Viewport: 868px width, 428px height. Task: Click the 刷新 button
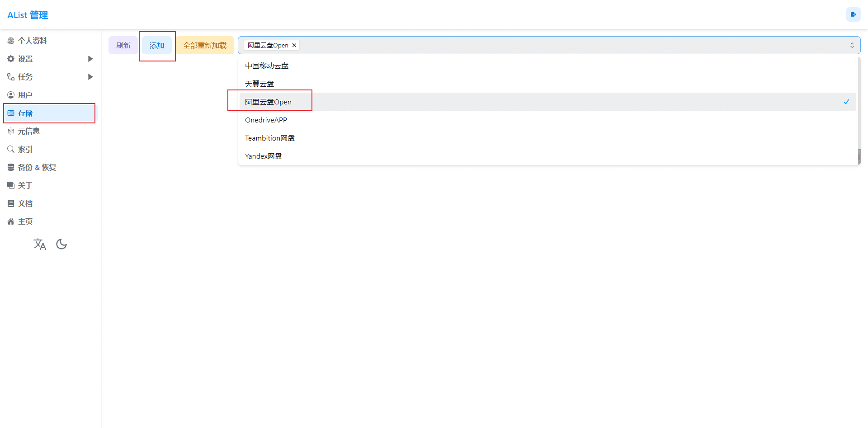coord(123,45)
